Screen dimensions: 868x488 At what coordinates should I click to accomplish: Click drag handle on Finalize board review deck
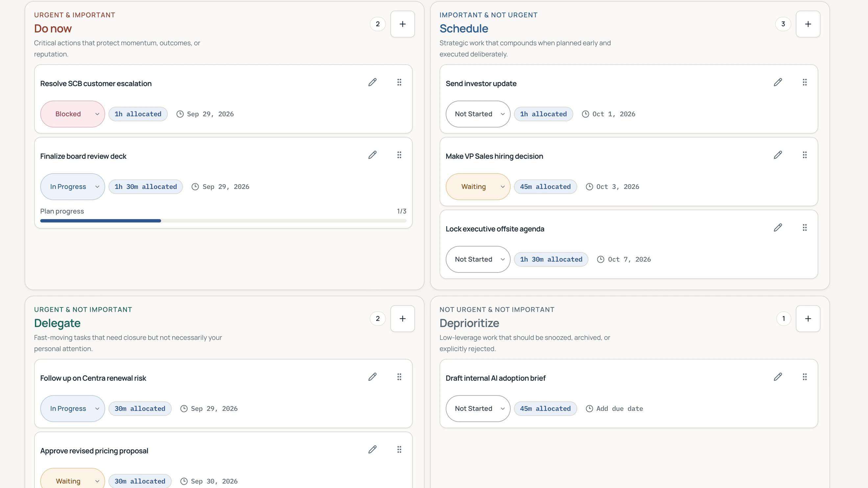399,155
